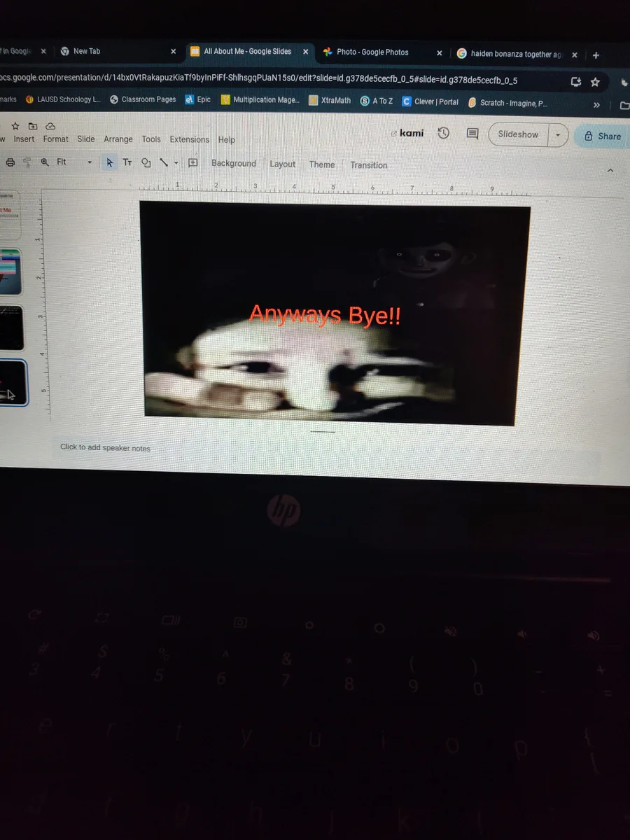
Task: Bookmark this page with the address bar star
Action: [595, 82]
